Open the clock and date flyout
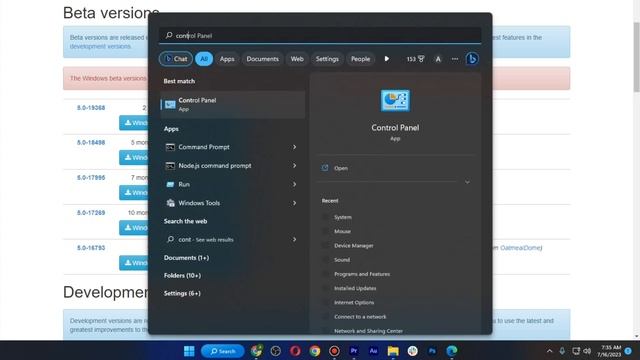The width and height of the screenshot is (640, 360). (x=609, y=351)
